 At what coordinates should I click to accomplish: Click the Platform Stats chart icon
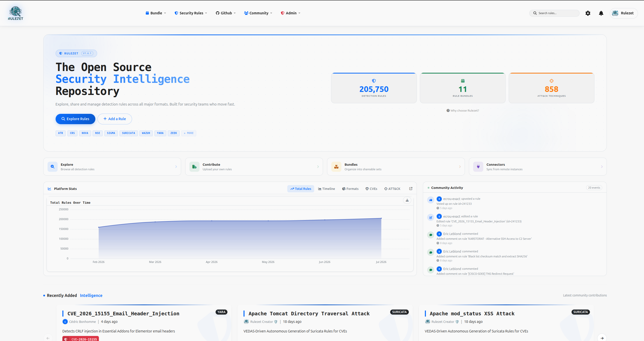50,189
